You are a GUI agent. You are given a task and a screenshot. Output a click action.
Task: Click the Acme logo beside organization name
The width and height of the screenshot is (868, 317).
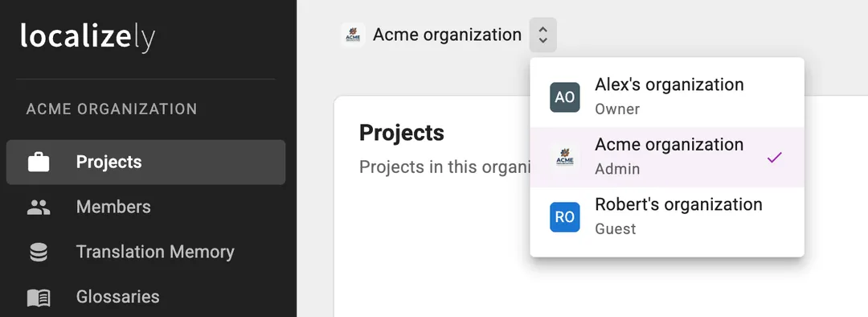point(353,35)
